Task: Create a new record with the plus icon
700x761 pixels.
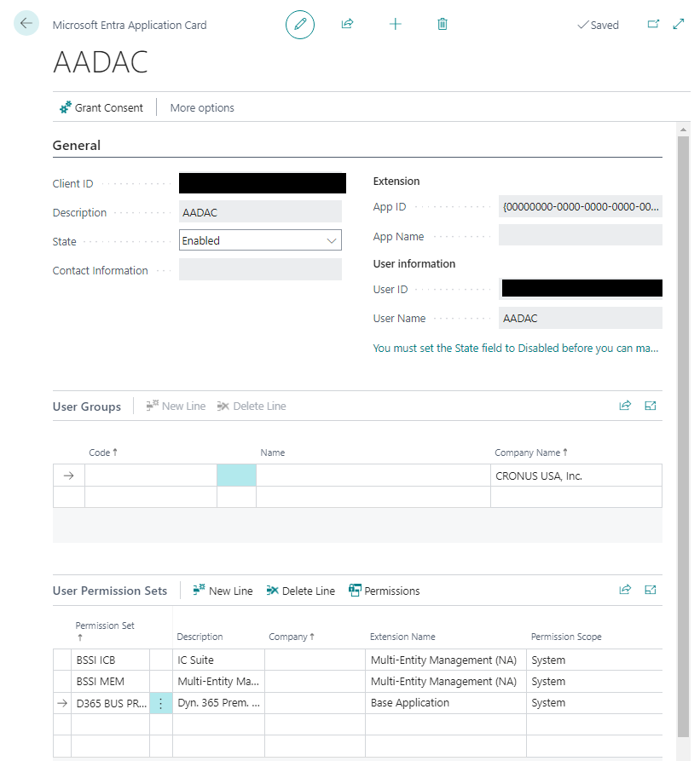Action: point(395,24)
